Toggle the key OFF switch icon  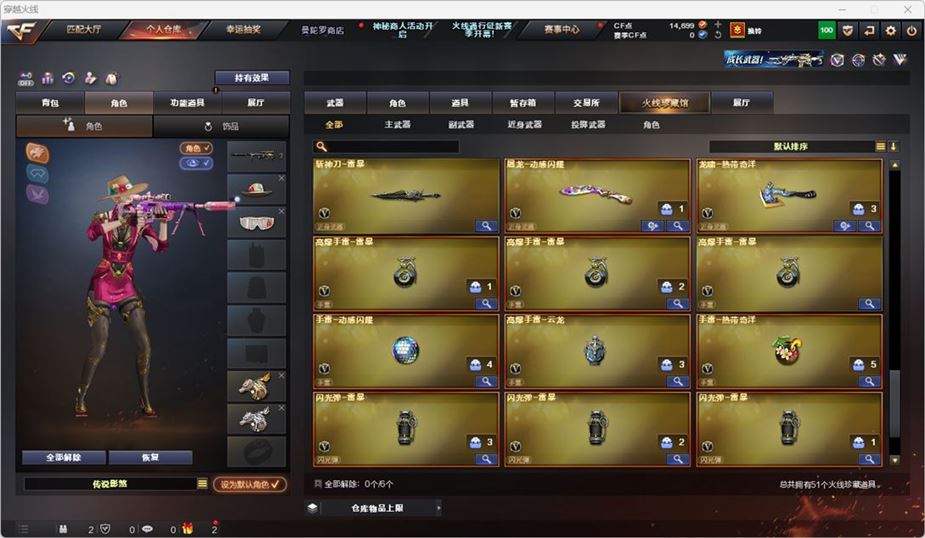coord(25,79)
